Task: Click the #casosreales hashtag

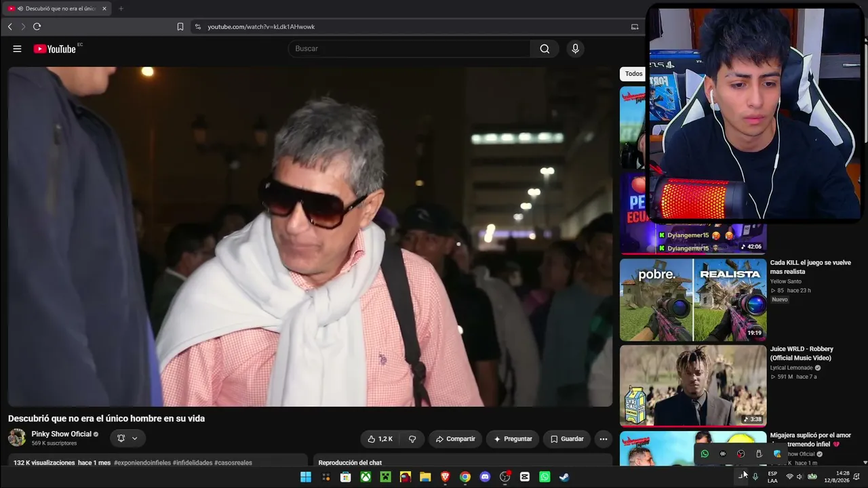Action: (x=233, y=463)
